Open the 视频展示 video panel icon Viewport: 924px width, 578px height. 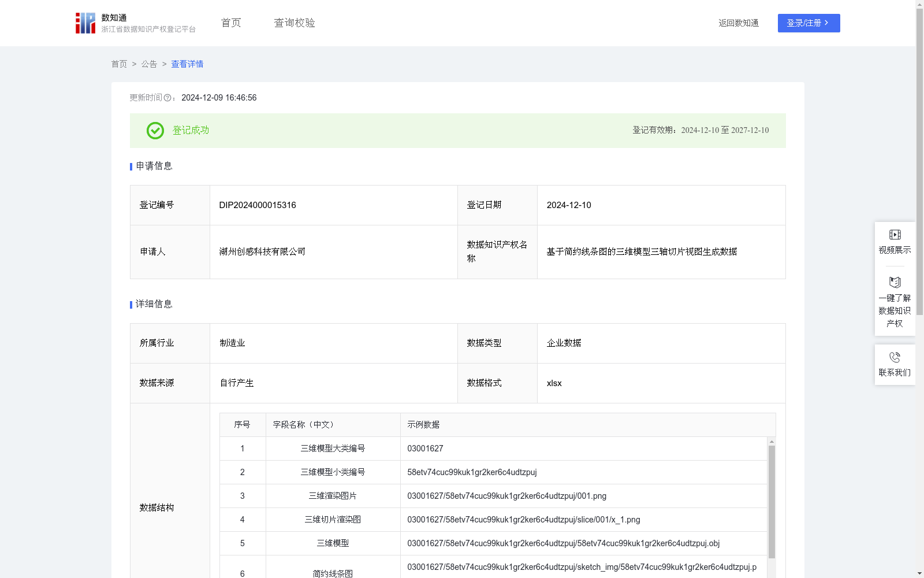(895, 235)
